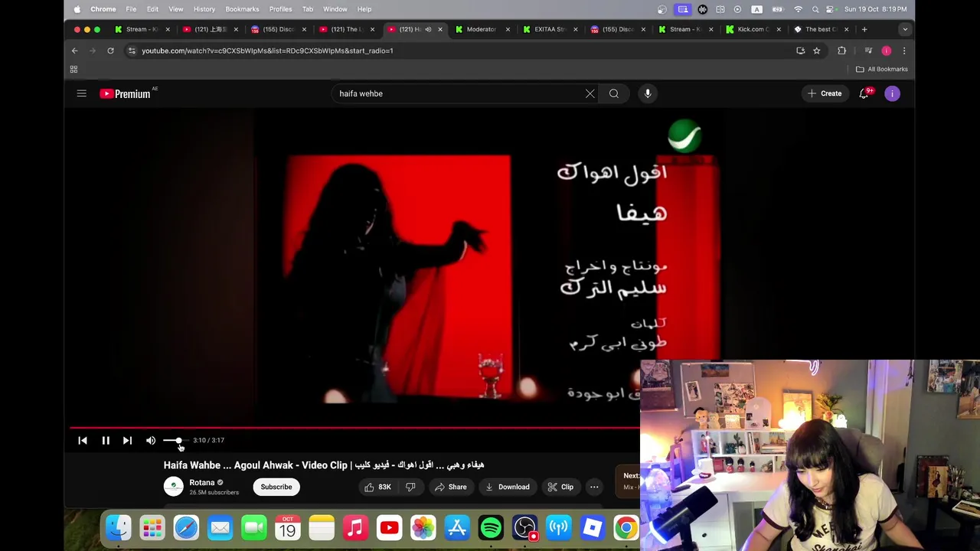This screenshot has width=980, height=551.
Task: Skip to the next video
Action: 127,440
